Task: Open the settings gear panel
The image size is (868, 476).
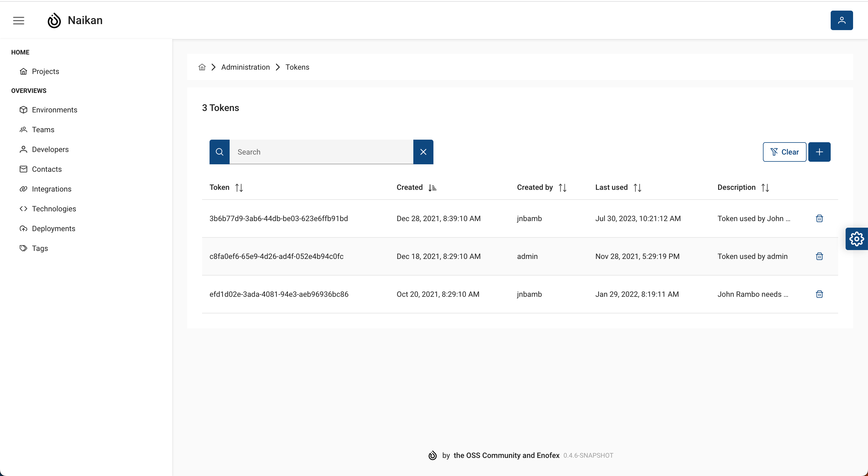Action: coord(856,239)
